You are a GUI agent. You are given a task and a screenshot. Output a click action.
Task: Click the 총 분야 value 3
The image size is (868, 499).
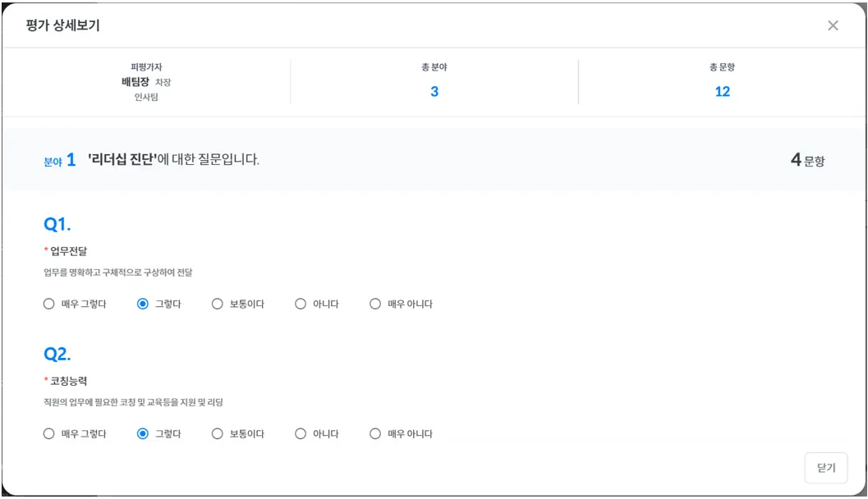pyautogui.click(x=434, y=91)
